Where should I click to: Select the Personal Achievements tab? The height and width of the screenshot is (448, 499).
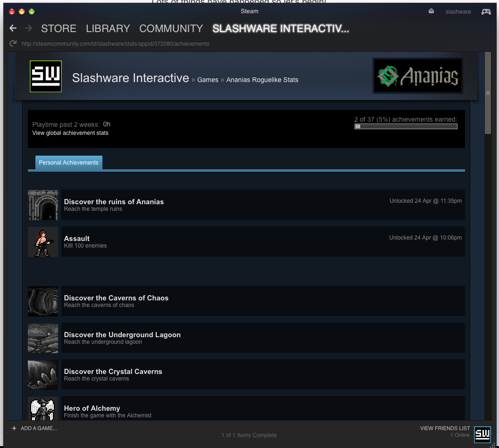[x=68, y=163]
